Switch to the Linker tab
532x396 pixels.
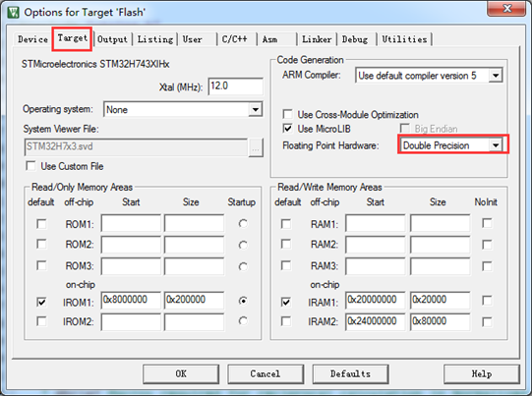(x=317, y=39)
